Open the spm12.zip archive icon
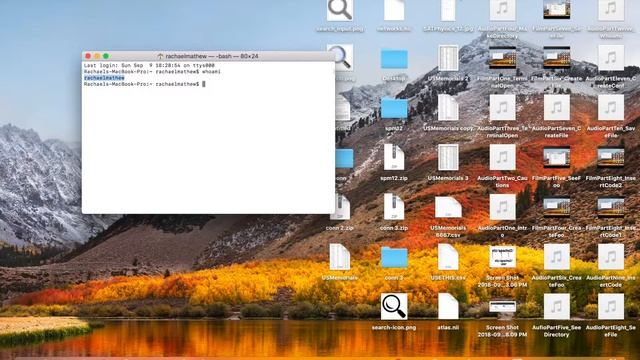 click(394, 157)
